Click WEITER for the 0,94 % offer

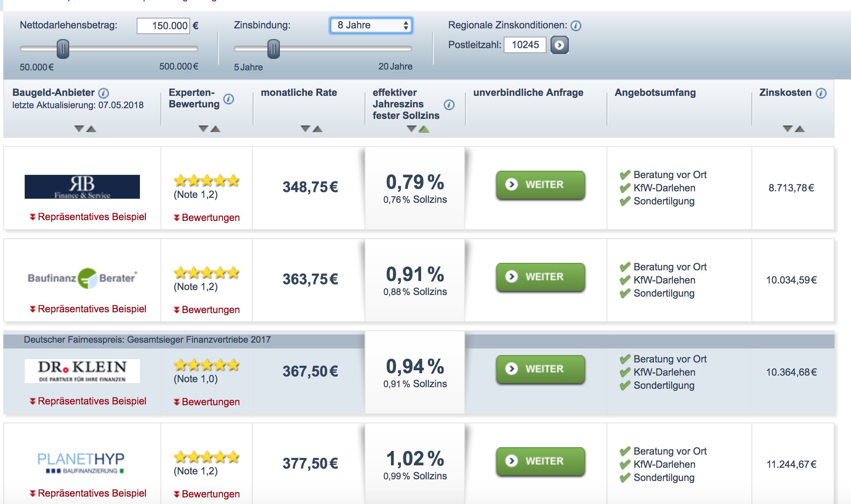coord(541,369)
